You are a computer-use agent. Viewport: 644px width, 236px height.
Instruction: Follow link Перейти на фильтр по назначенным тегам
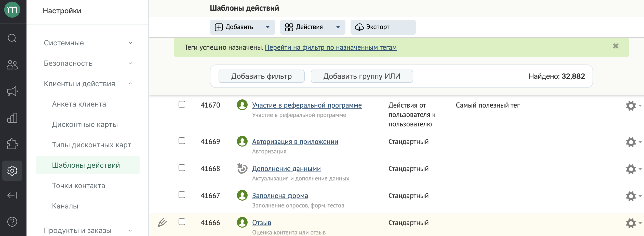331,47
